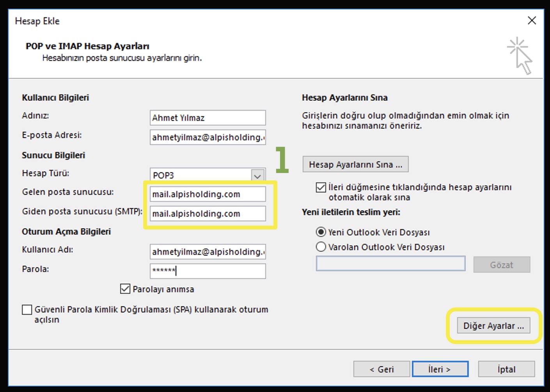This screenshot has width=550, height=392.
Task: Click the existing data file path field
Action: [x=390, y=264]
